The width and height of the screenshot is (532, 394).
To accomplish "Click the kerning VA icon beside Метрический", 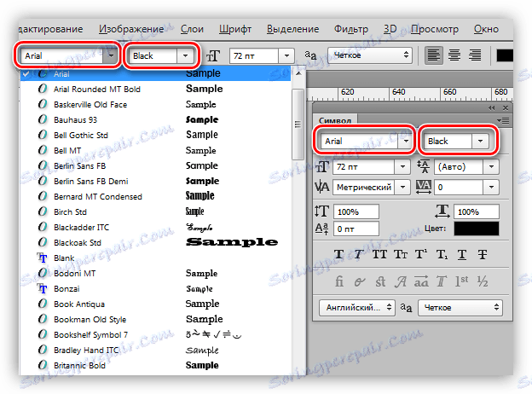I will tap(321, 187).
